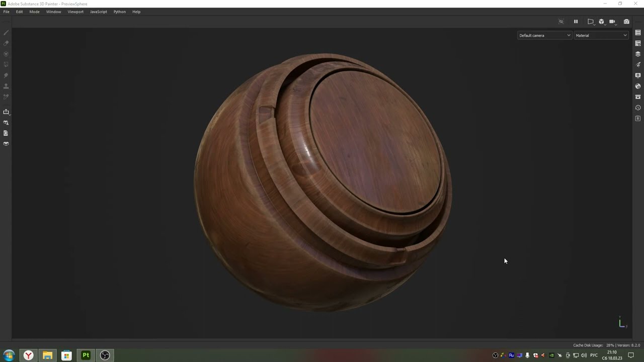Pause the engine rendering
The image size is (644, 362).
coord(576,22)
